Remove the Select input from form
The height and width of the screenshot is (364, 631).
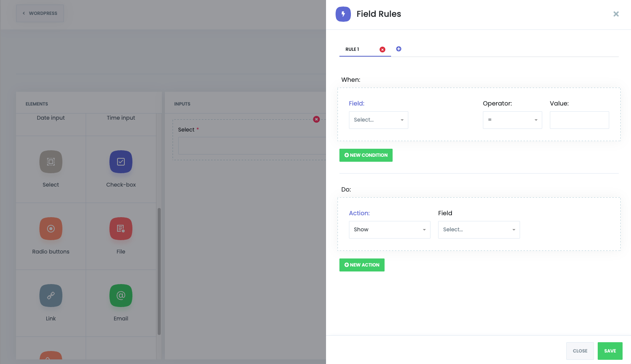coord(316,119)
